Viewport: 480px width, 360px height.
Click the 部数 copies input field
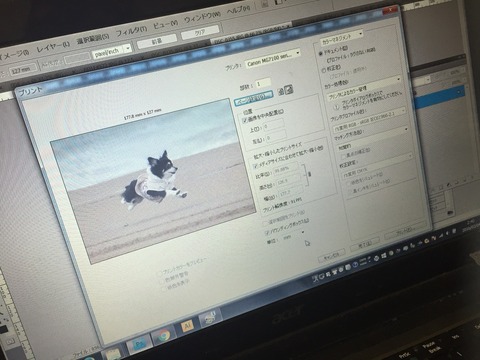coord(263,82)
